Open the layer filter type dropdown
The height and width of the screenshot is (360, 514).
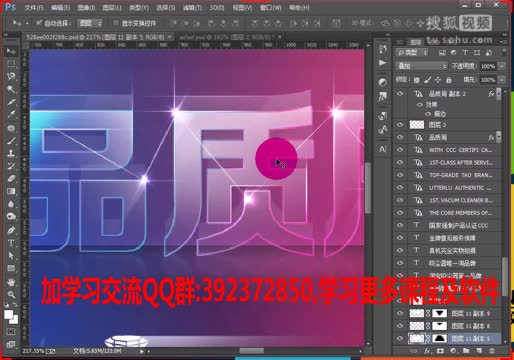(412, 52)
